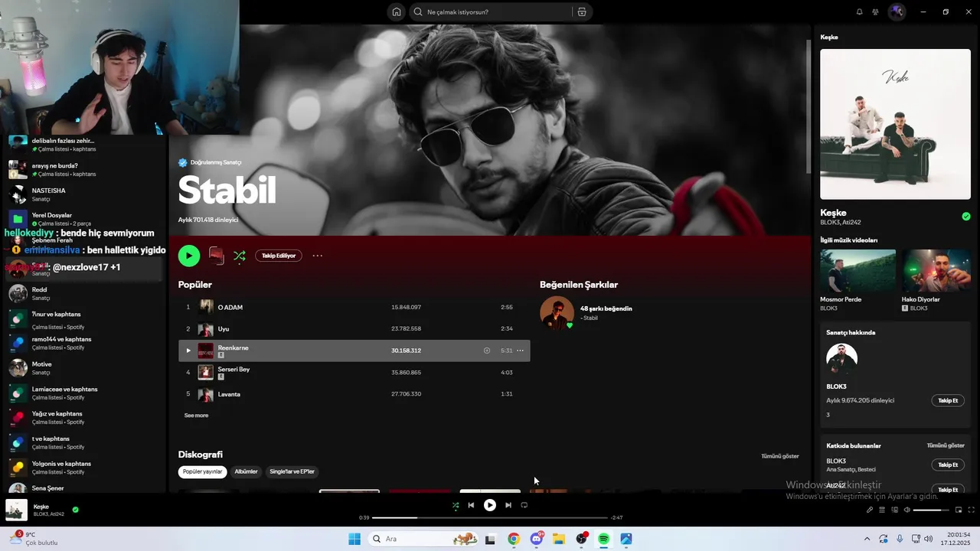Screen dimensions: 980x551
Task: Open the mini player icon
Action: tap(958, 510)
